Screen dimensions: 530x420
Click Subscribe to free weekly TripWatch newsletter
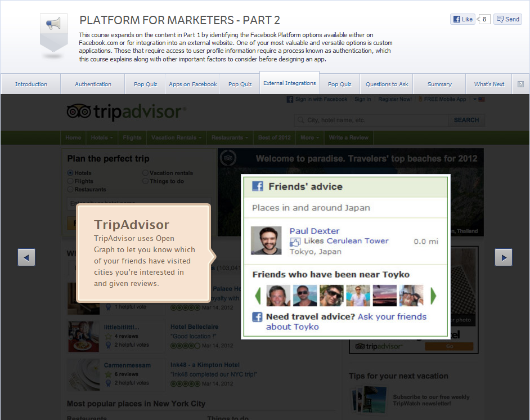tap(431, 400)
